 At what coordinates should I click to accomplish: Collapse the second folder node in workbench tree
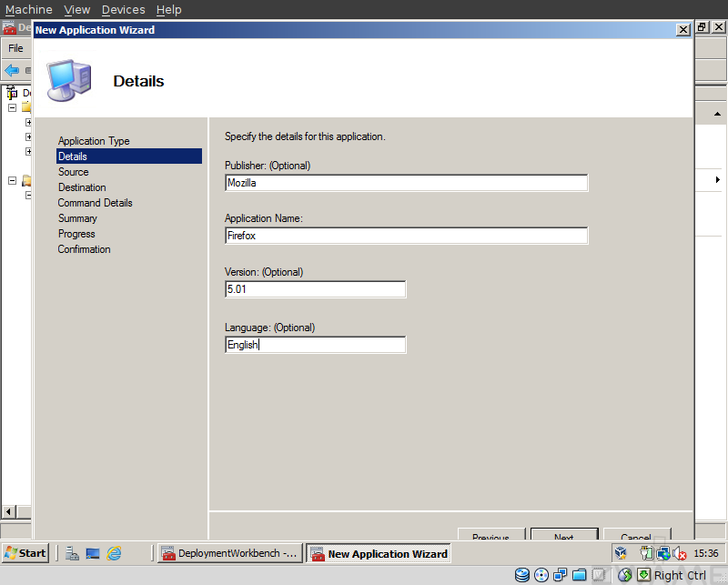pyautogui.click(x=13, y=181)
